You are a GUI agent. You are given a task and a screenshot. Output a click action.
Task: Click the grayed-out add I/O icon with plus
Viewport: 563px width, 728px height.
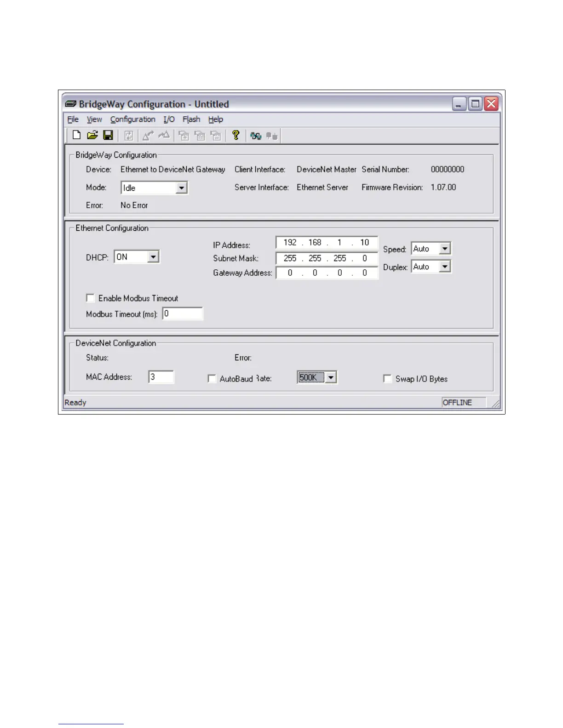[184, 136]
